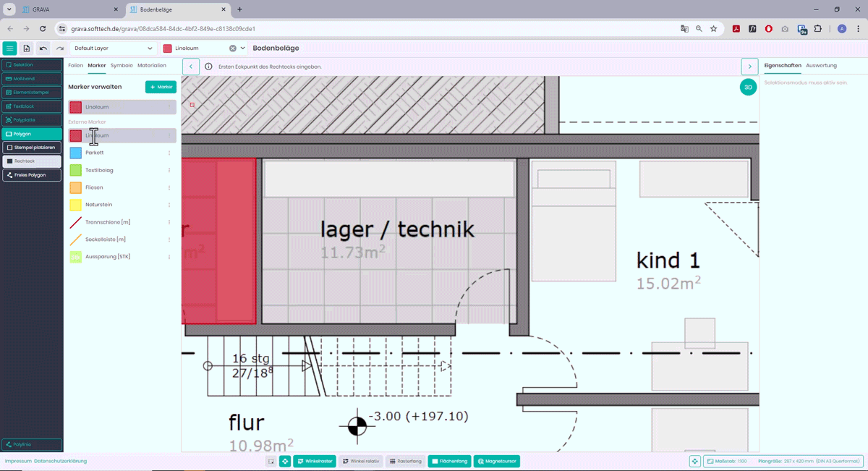Screen dimensions: 868x471
Task: Open the Default Layer dropdown
Action: (114, 48)
